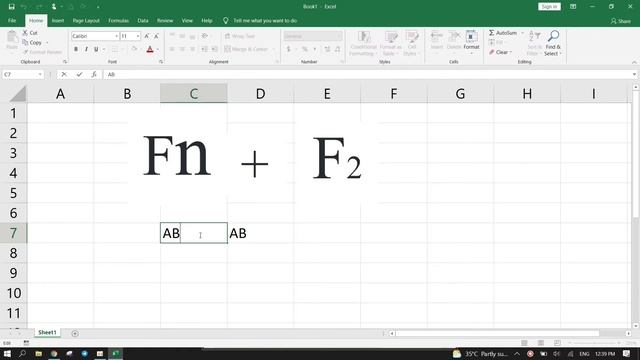
Task: Open the Clipboard group dialog launcher
Action: tap(65, 62)
